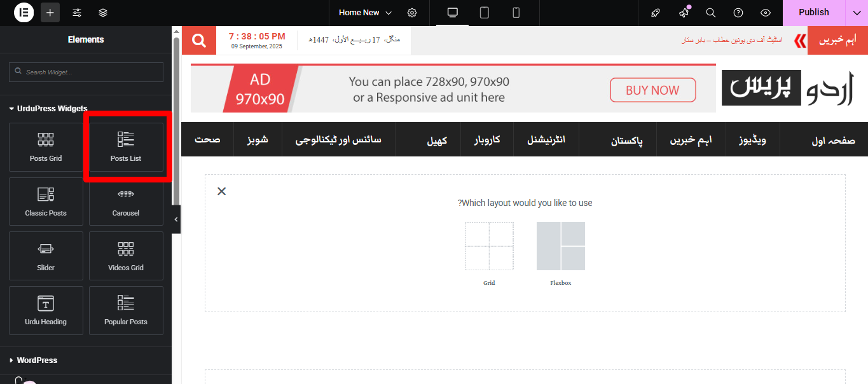This screenshot has width=868, height=384.
Task: Click the BUY NOW ad button
Action: [652, 90]
